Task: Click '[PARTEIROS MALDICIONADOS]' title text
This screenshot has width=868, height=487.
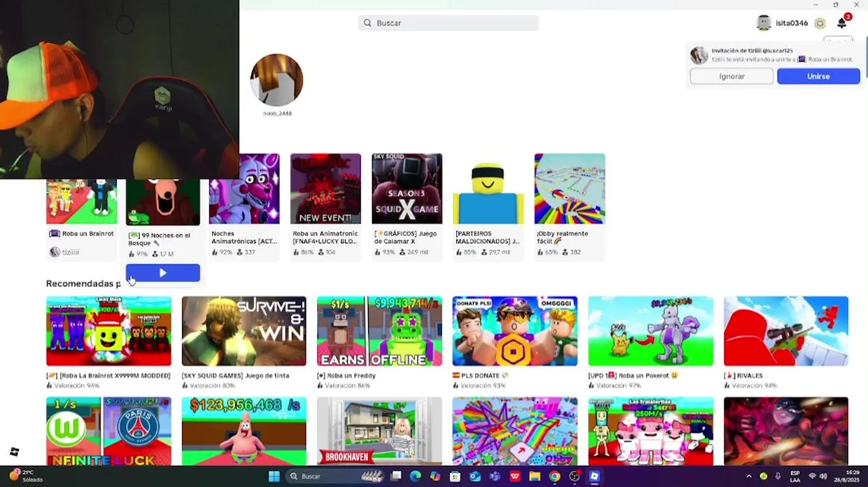Action: point(487,237)
